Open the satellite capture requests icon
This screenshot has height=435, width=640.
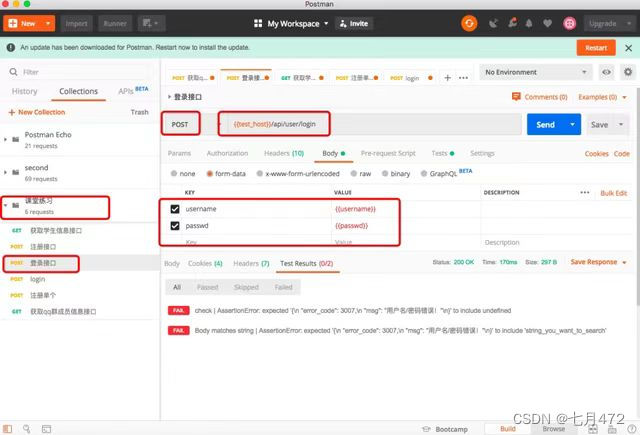(493, 23)
